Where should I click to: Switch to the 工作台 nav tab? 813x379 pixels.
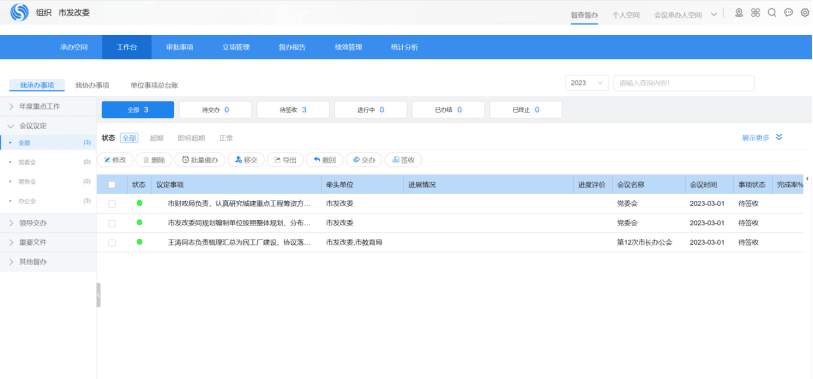pos(127,47)
